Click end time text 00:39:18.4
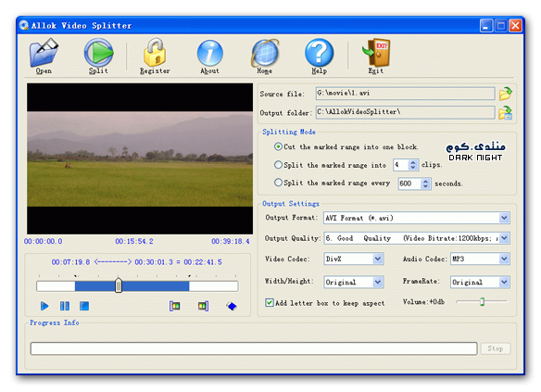 [x=230, y=241]
